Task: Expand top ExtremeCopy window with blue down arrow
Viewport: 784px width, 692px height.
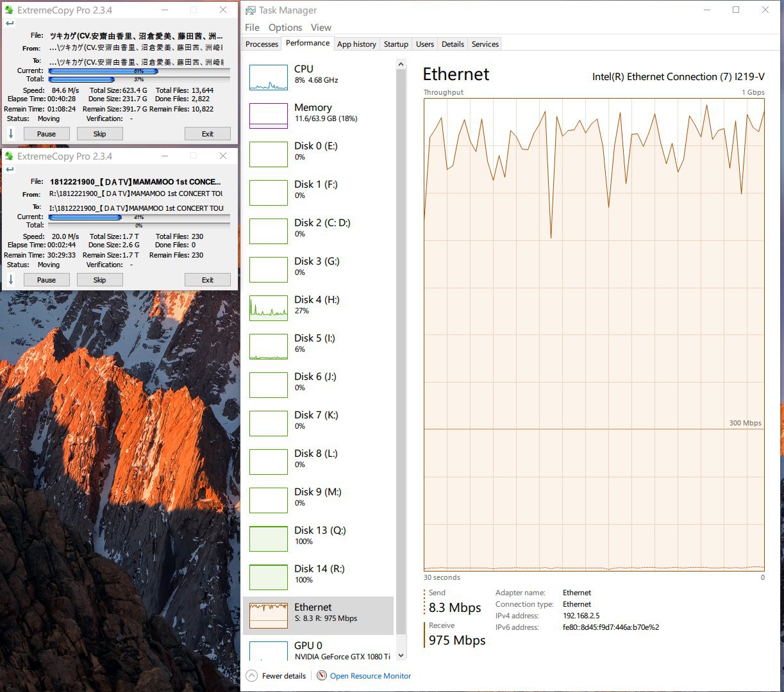Action: [11, 134]
